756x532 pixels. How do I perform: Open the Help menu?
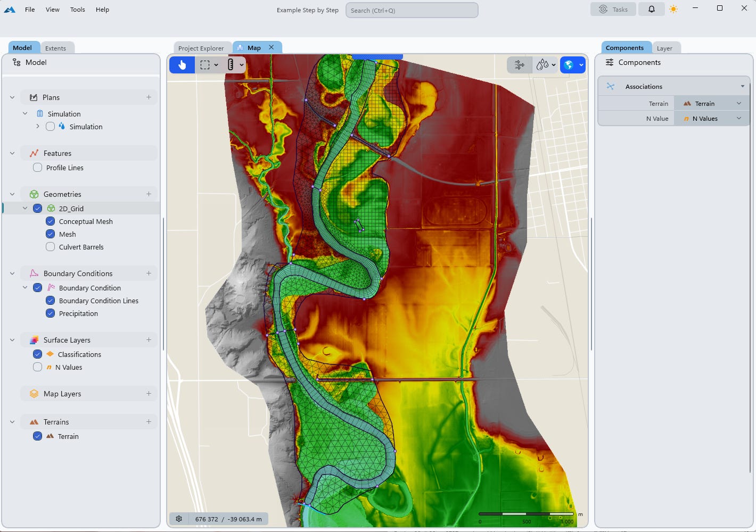102,10
